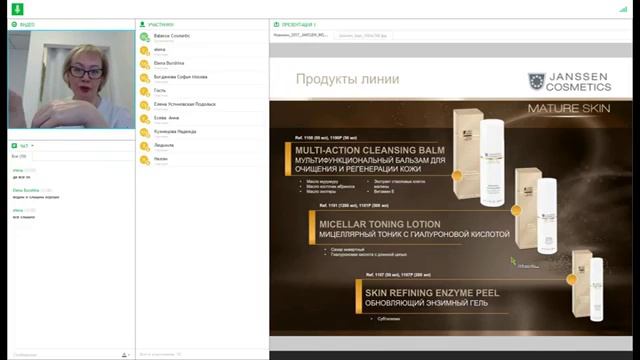Image resolution: width=640 pixels, height=360 pixels.
Task: Select participant Гость in the list
Action: click(202, 92)
